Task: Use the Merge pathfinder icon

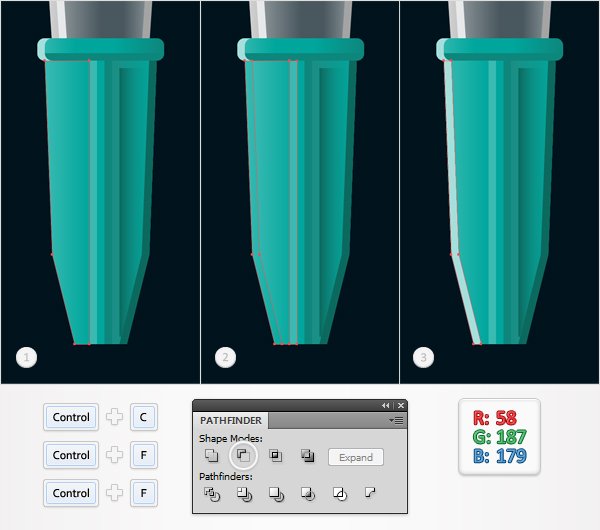Action: [x=276, y=494]
